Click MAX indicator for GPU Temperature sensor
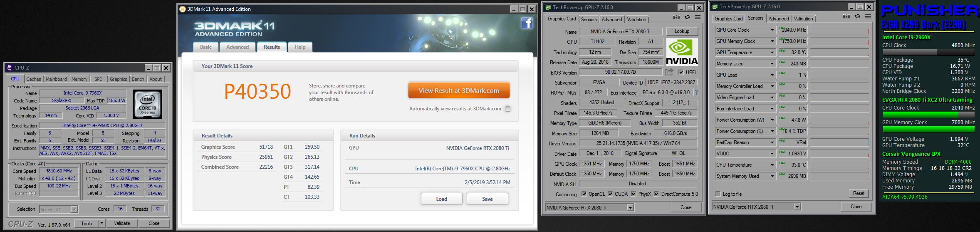 point(782,51)
